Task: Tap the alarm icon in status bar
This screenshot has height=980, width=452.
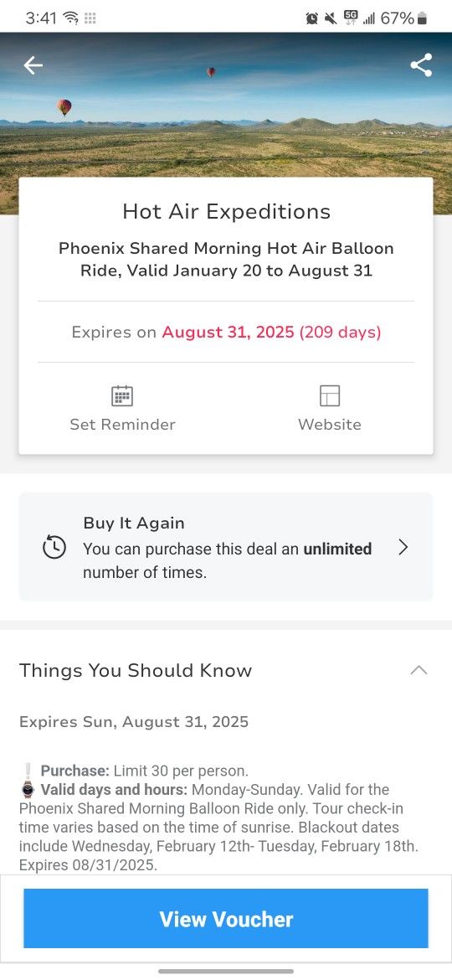Action: click(x=311, y=18)
